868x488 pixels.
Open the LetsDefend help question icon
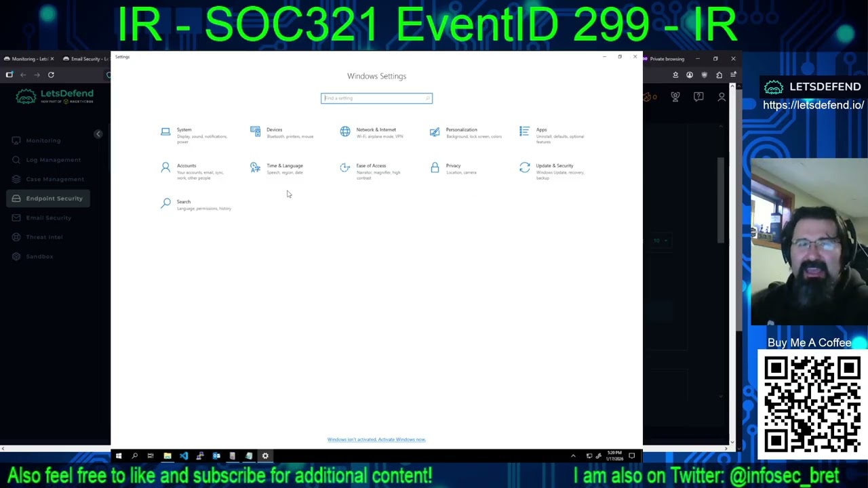click(x=698, y=98)
